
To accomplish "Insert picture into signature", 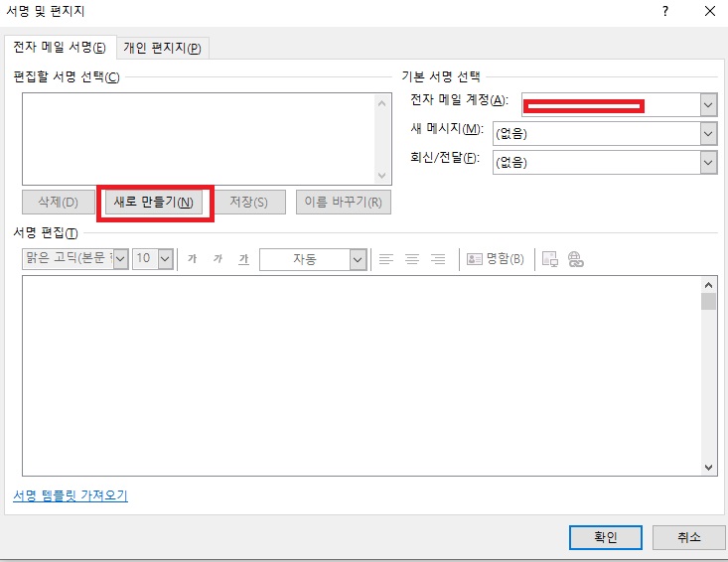I will tap(549, 259).
